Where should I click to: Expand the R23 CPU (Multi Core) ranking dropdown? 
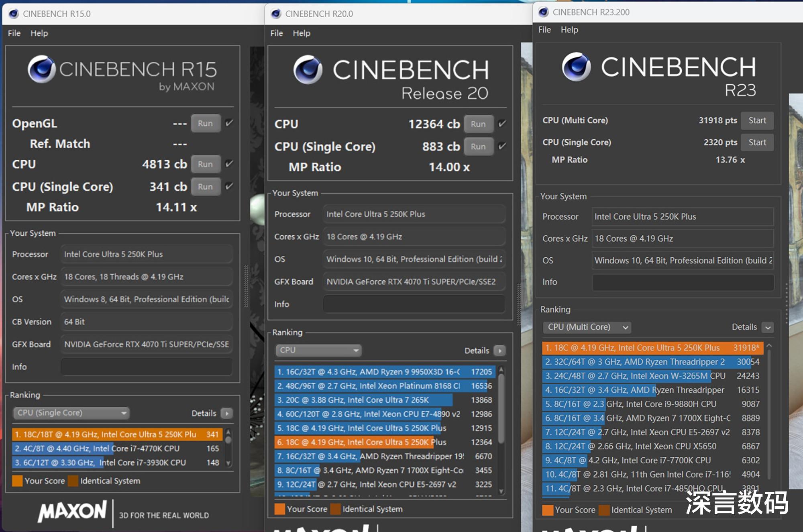point(587,327)
